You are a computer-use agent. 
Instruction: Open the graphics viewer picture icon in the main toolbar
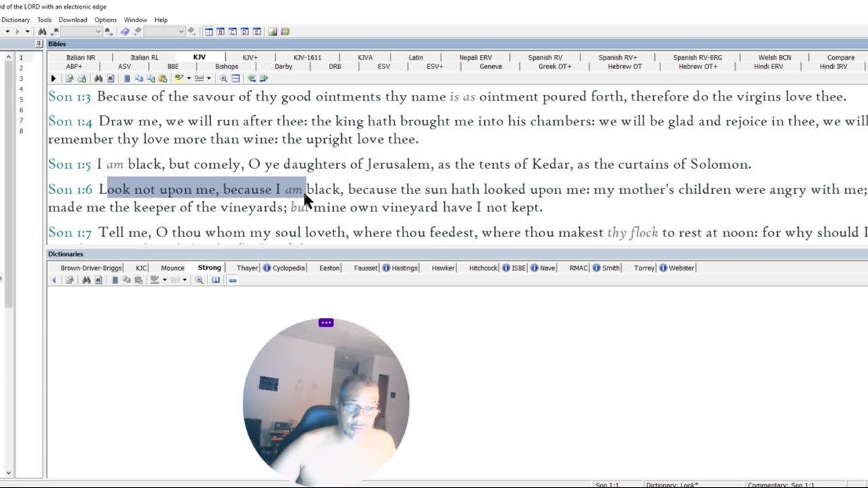pyautogui.click(x=273, y=32)
